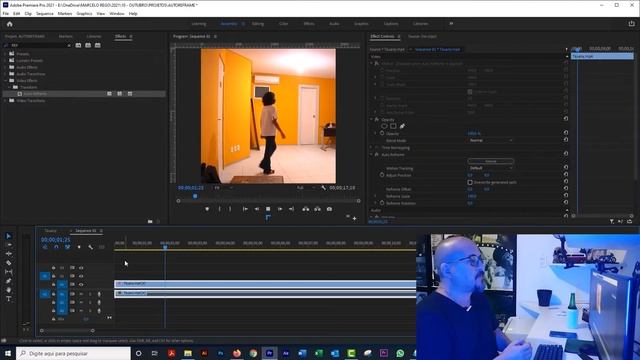Toggle the Uniform Scale checkbox

pyautogui.click(x=470, y=92)
